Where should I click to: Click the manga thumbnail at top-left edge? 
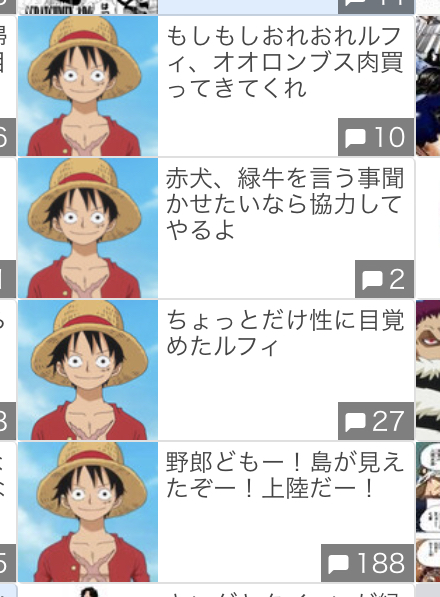pyautogui.click(x=88, y=7)
